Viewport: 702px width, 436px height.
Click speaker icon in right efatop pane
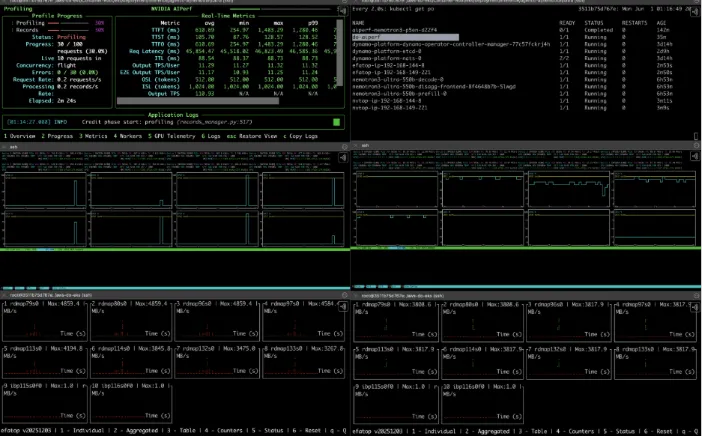pos(694,307)
